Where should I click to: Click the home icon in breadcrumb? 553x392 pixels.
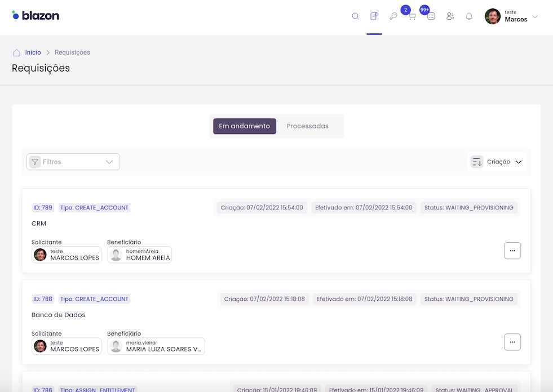(17, 52)
